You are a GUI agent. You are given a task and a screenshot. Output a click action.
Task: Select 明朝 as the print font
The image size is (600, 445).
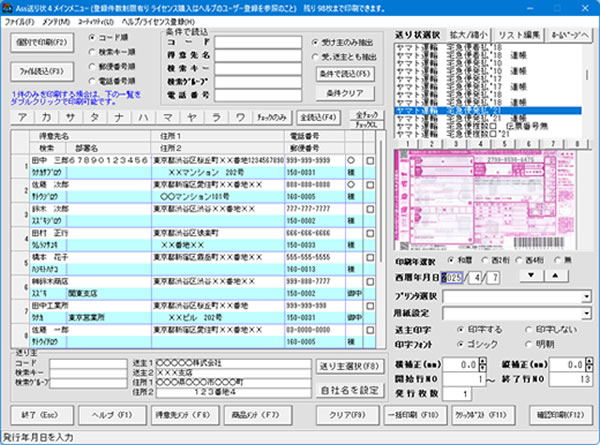click(x=522, y=343)
